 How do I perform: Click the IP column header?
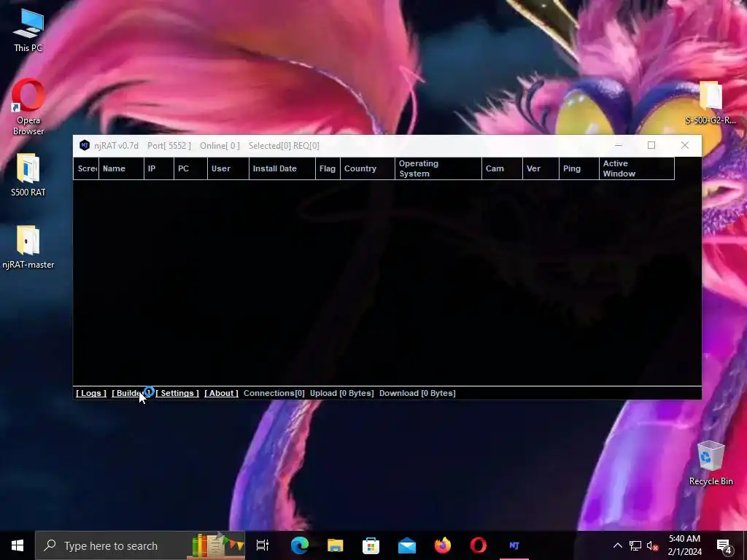(158, 168)
